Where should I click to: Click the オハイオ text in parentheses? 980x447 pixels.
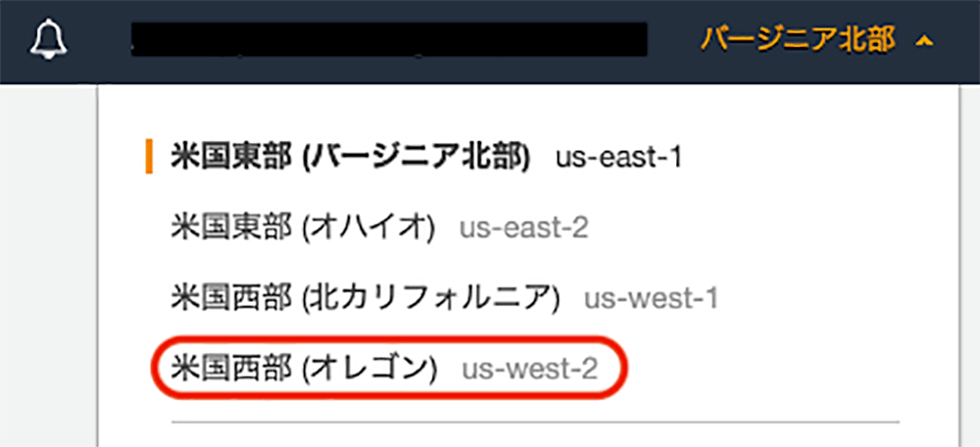pyautogui.click(x=368, y=228)
